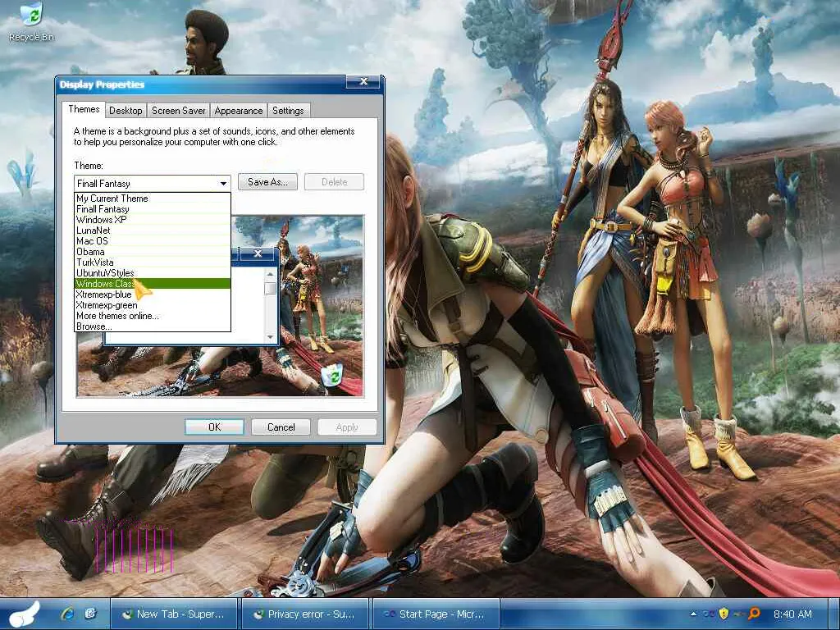The image size is (840, 630).
Task: Choose LunaNet theme
Action: [152, 231]
